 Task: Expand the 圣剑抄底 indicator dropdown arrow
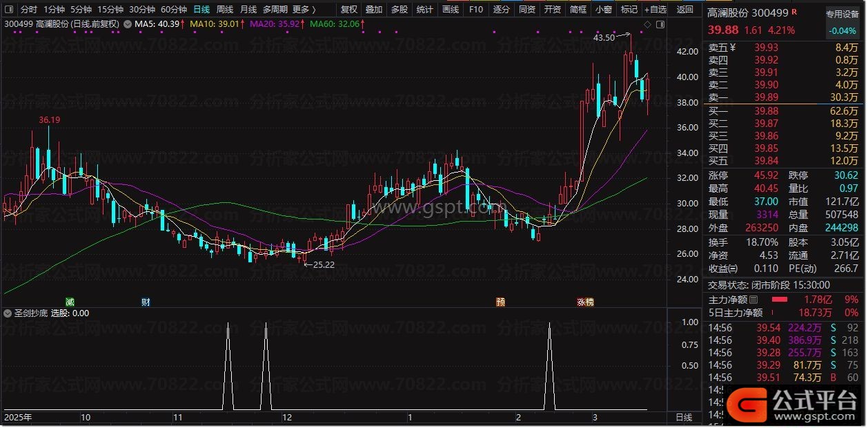click(7, 313)
